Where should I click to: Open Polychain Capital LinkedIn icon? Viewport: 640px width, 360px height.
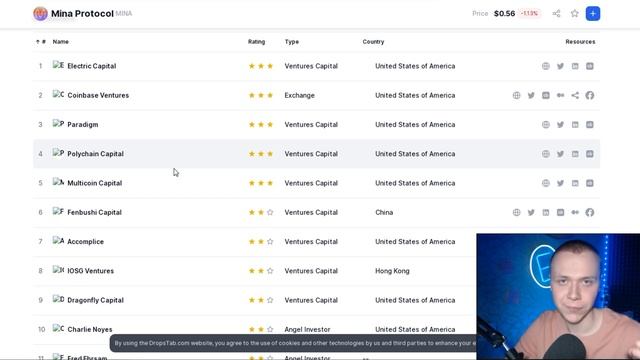pos(575,154)
